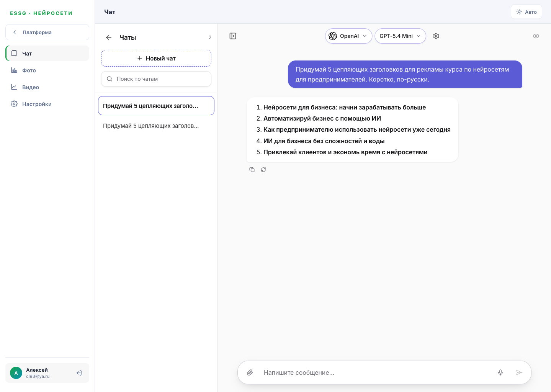Screen dimensions: 551x392
Task: Regenerate the assistant response
Action: [263, 170]
